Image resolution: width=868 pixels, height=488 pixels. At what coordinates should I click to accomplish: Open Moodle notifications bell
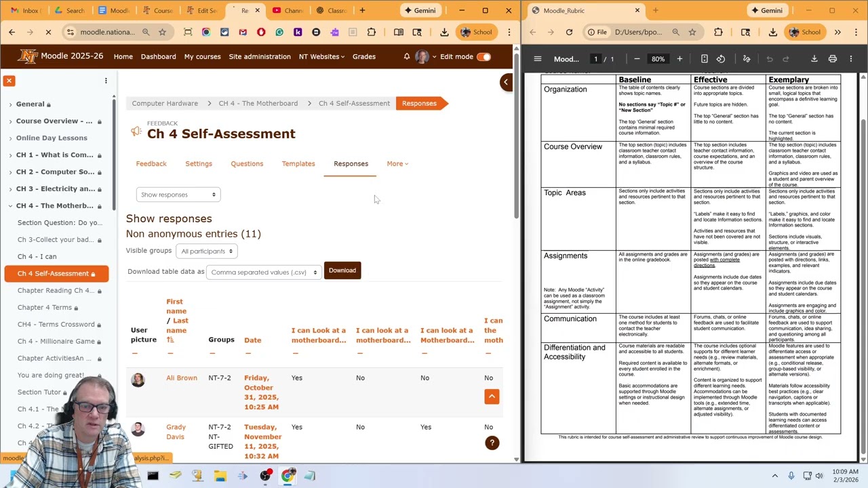coord(407,56)
